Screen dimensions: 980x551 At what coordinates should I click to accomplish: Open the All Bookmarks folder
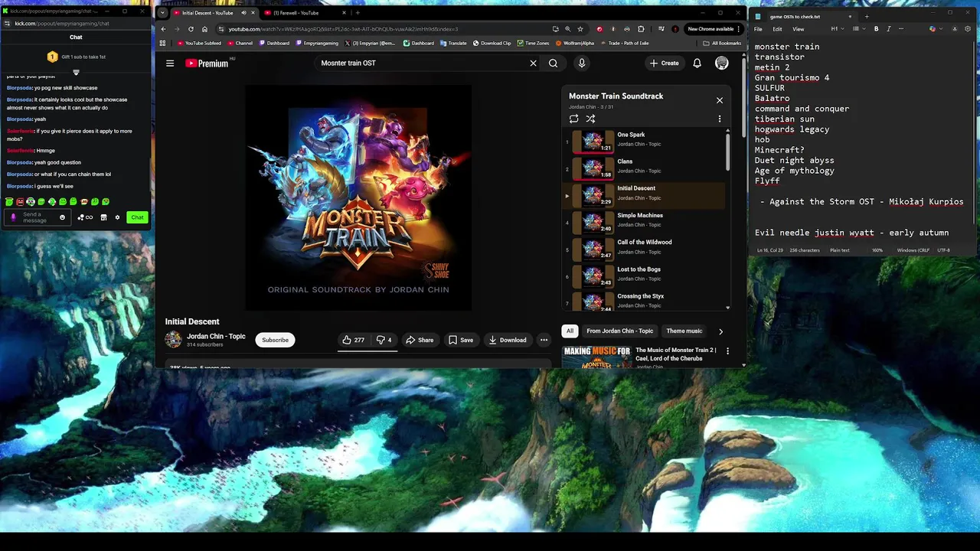723,43
